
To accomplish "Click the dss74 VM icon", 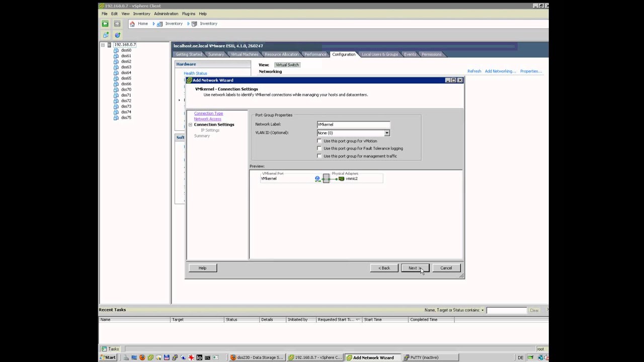I will (x=116, y=112).
